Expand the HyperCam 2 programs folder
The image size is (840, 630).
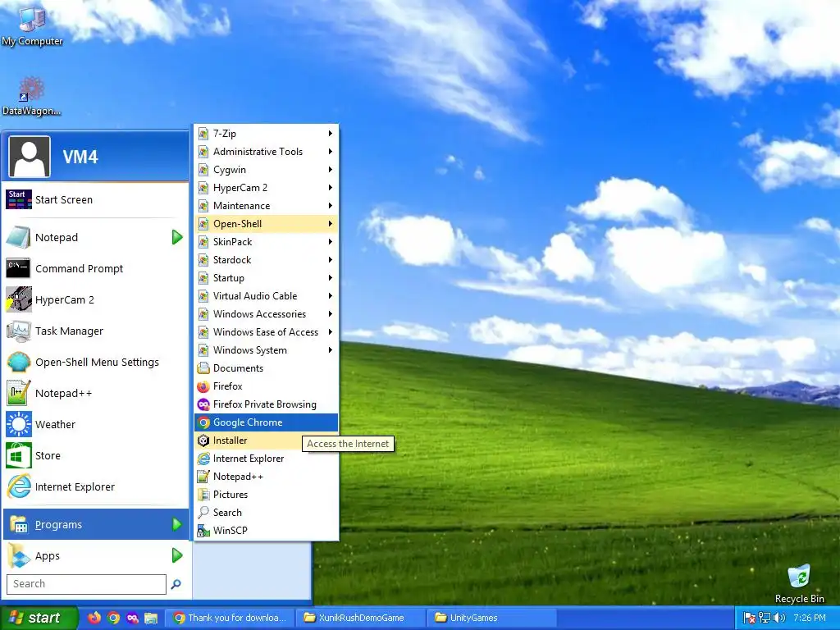pos(267,188)
